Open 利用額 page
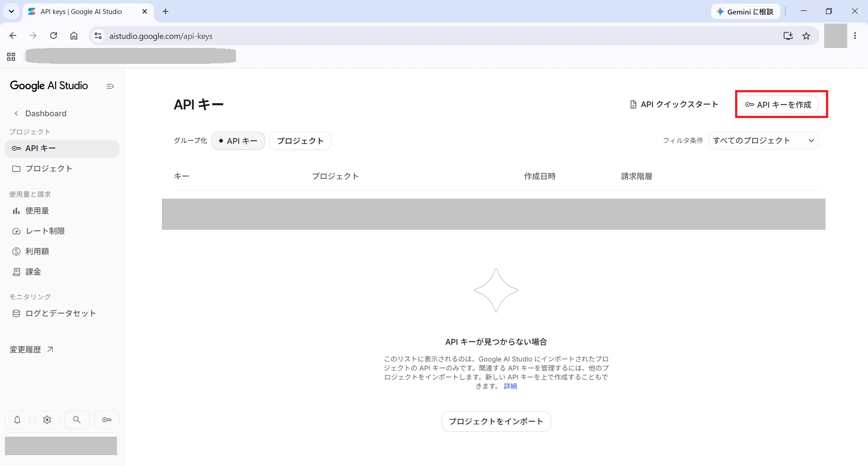Viewport: 868px width, 466px height. 62,252
